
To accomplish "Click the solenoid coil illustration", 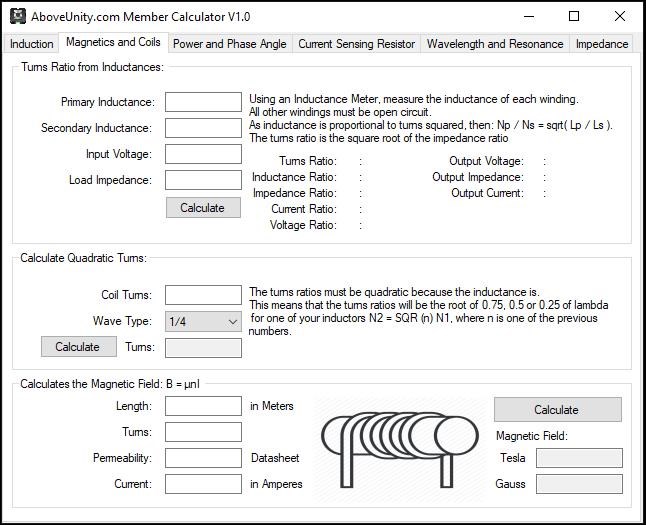I will pyautogui.click(x=400, y=448).
